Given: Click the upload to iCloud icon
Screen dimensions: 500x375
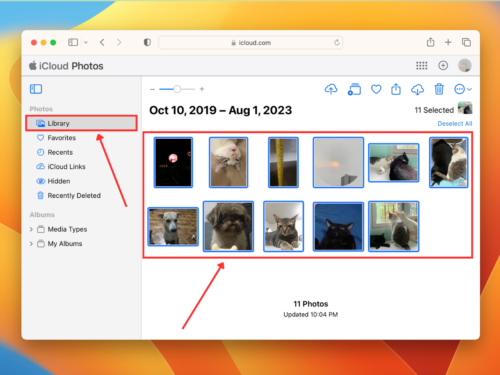Looking at the screenshot, I should 331,89.
